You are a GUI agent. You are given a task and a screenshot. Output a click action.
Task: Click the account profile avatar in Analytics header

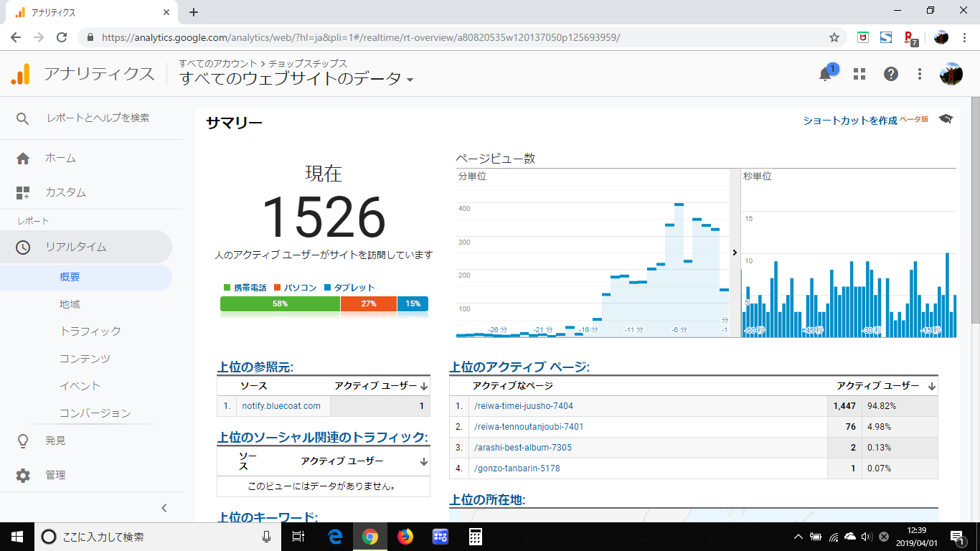[951, 74]
